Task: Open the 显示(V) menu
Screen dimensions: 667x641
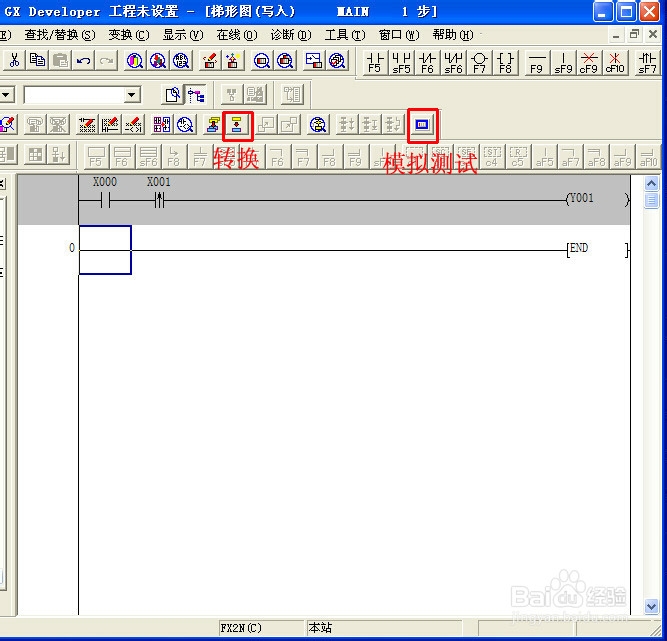Action: (183, 35)
